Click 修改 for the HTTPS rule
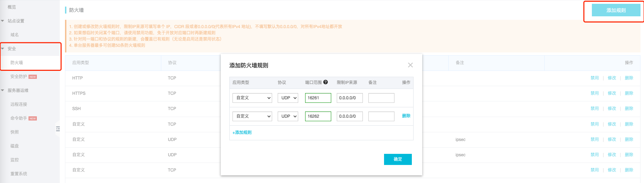Viewport: 644px width, 183px height. 612,93
